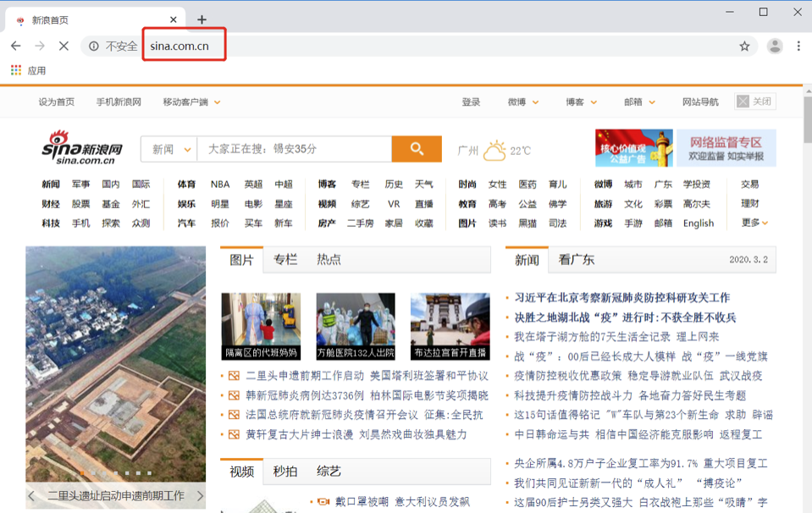The image size is (812, 513).
Task: Open 汽车 navigation link
Action: (186, 223)
